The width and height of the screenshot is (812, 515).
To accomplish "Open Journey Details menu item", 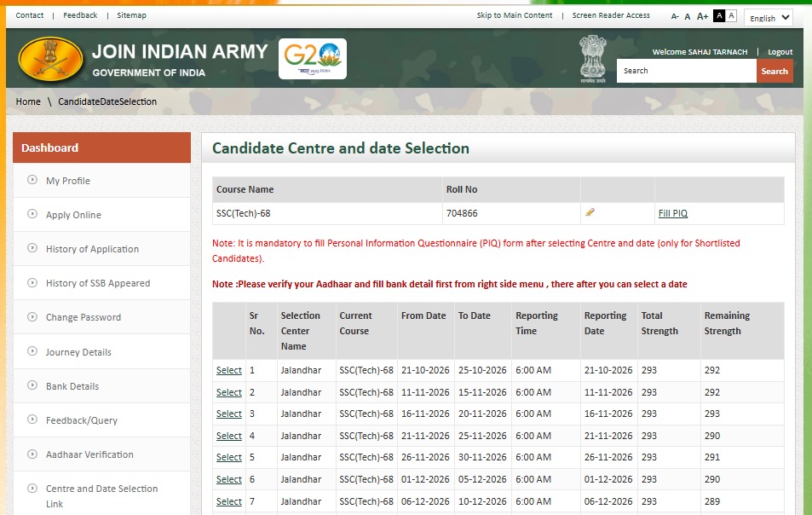I will point(78,352).
